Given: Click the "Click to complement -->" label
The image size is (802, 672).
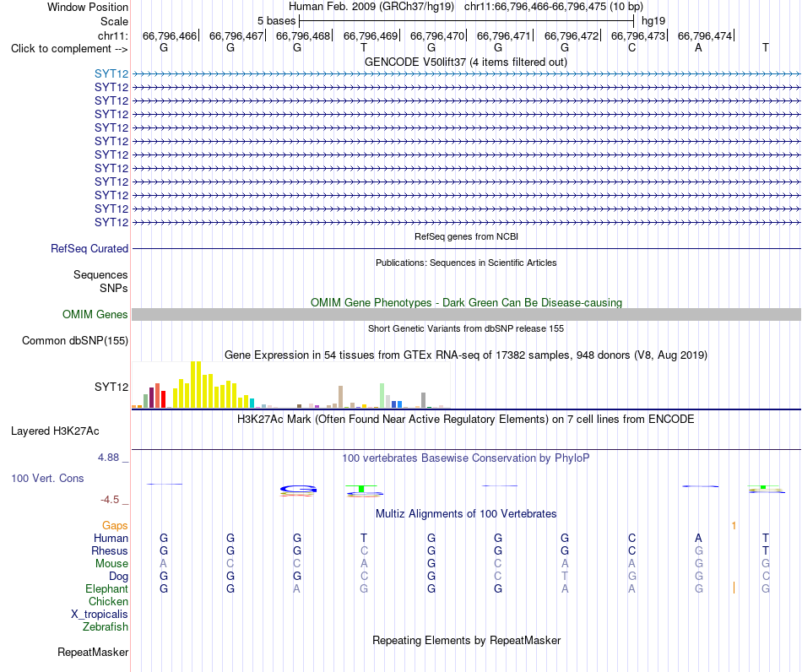Looking at the screenshot, I should click(69, 49).
